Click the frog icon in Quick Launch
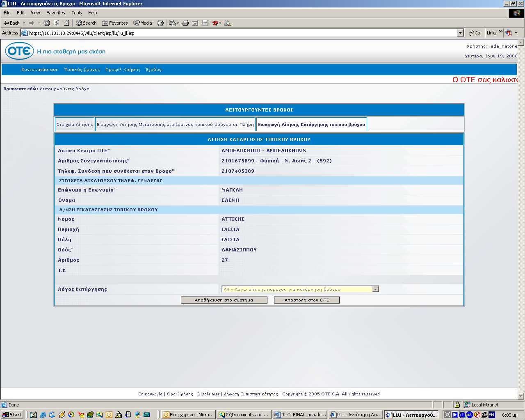 pyautogui.click(x=90, y=415)
